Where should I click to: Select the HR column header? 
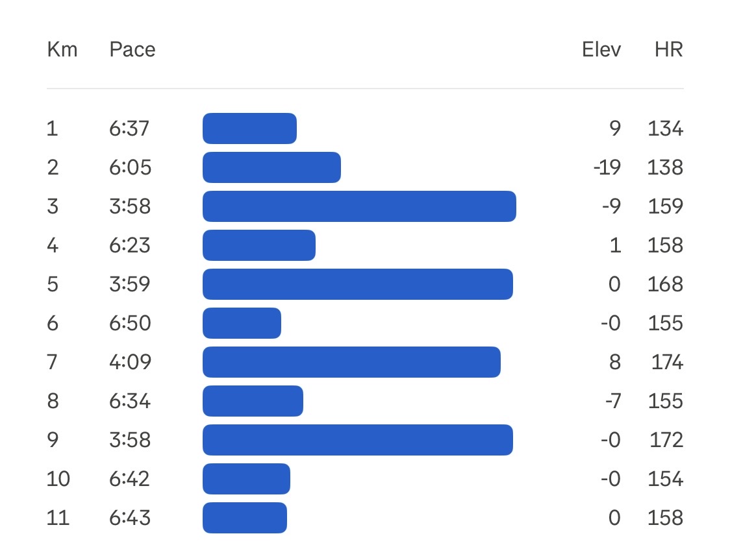tap(669, 50)
